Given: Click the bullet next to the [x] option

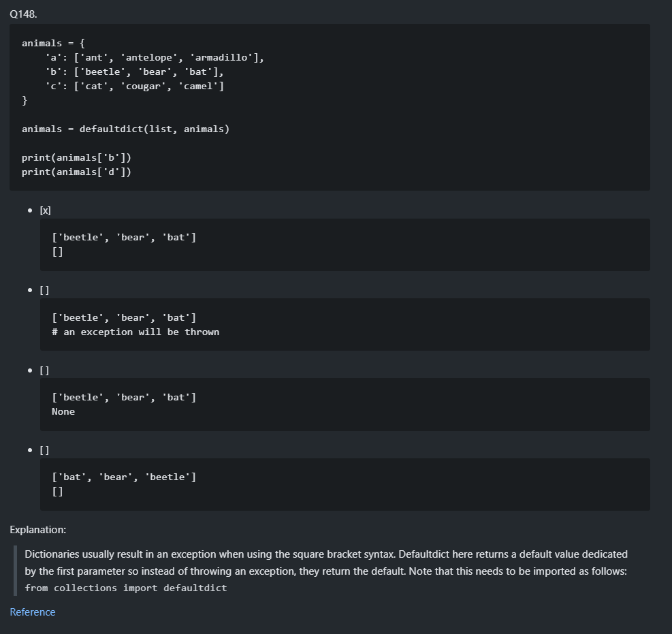Looking at the screenshot, I should (30, 210).
